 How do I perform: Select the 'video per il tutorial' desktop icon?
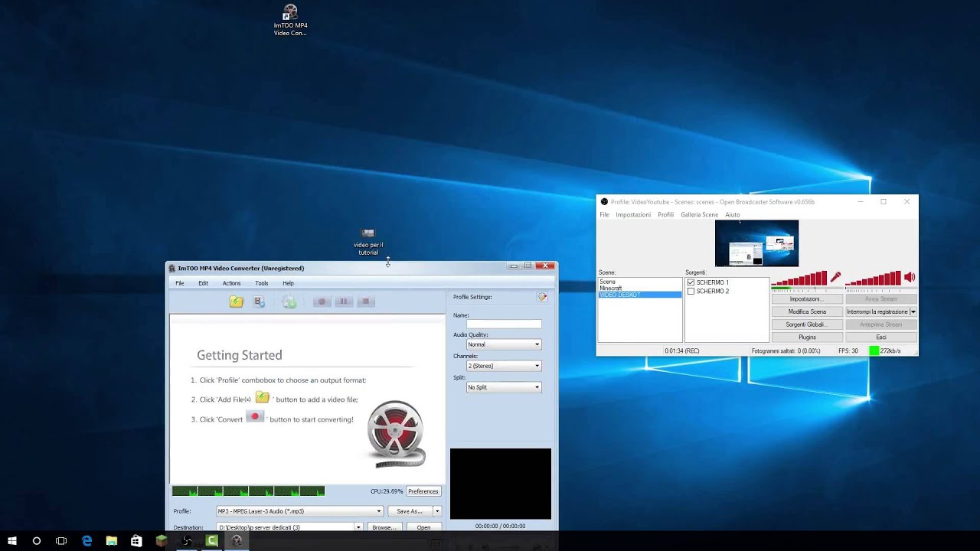pyautogui.click(x=368, y=242)
